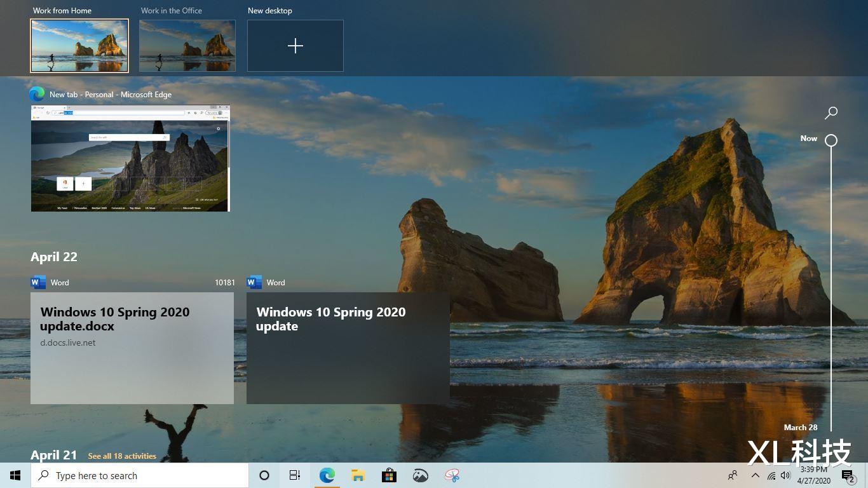Click the Work in the Office desktop label
The height and width of the screenshot is (488, 868).
[172, 11]
